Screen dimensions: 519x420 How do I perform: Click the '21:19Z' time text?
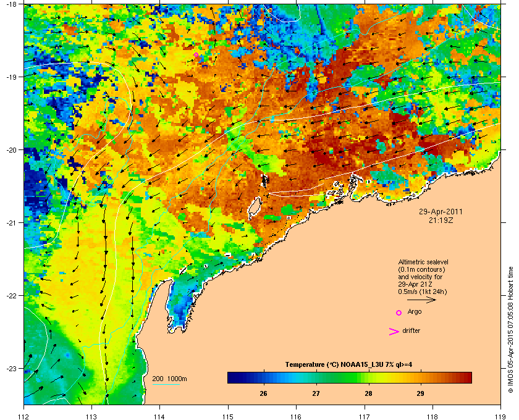441,220
